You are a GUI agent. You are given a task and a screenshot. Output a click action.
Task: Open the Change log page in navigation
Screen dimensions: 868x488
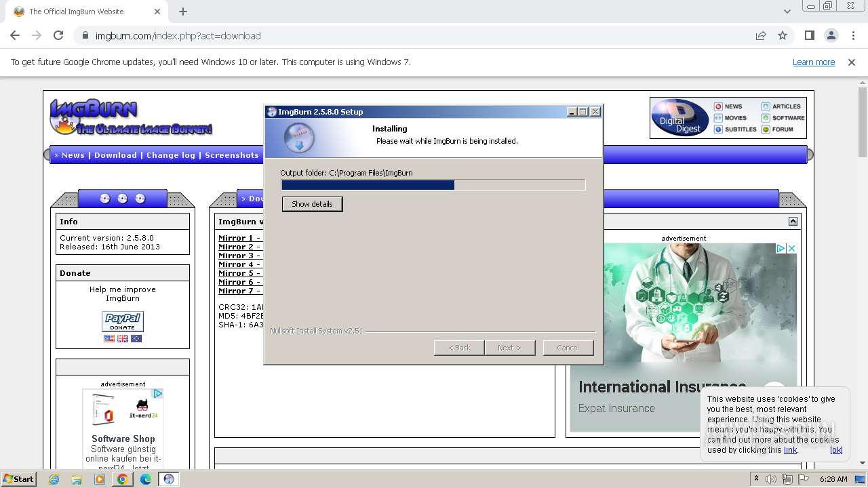click(x=171, y=155)
